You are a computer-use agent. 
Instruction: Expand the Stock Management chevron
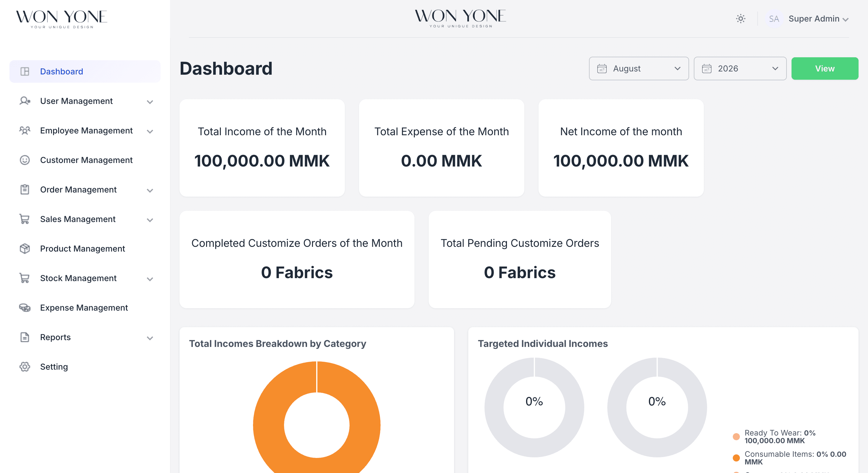click(x=150, y=279)
